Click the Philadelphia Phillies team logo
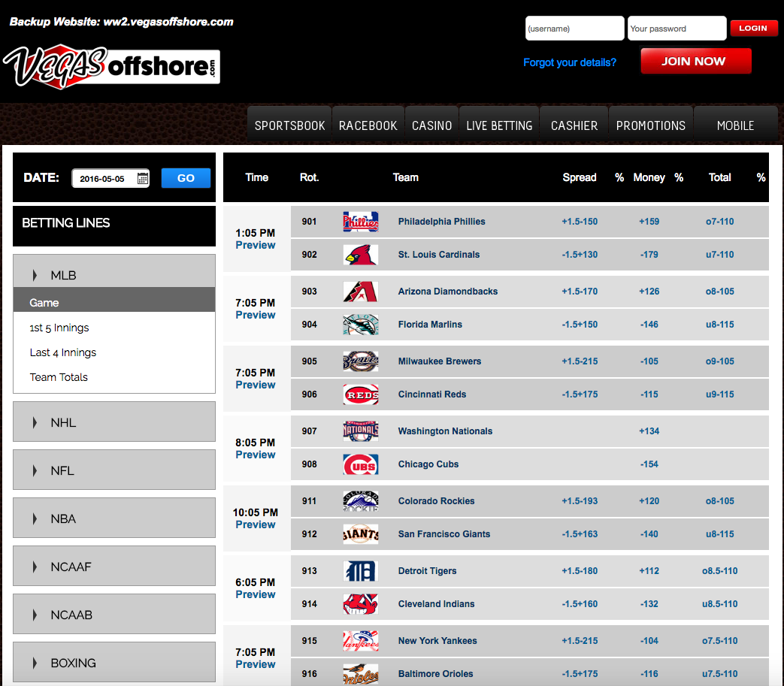Viewport: 784px width, 686px height. [x=361, y=222]
